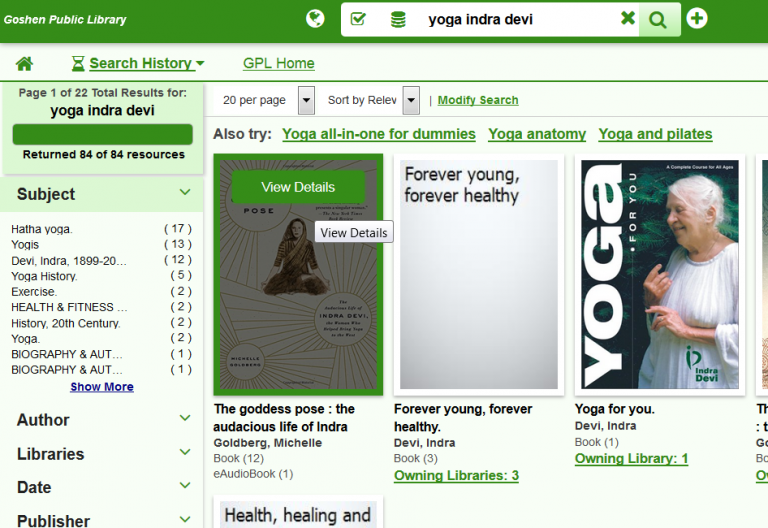This screenshot has height=528, width=768.
Task: Click the 'Yoga for you' cover thumbnail
Action: tap(660, 274)
